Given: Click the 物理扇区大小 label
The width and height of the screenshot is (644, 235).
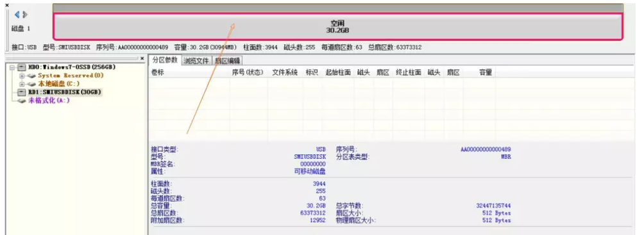Looking at the screenshot, I should pyautogui.click(x=356, y=220).
